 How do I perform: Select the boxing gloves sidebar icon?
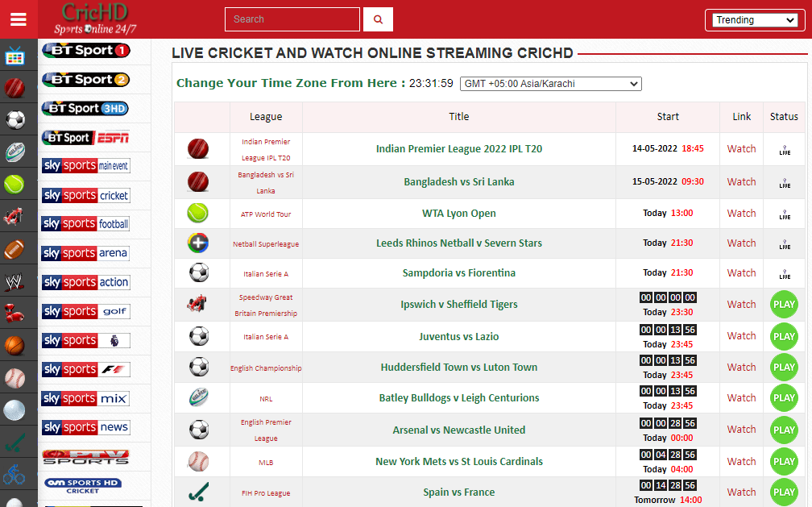(14, 313)
